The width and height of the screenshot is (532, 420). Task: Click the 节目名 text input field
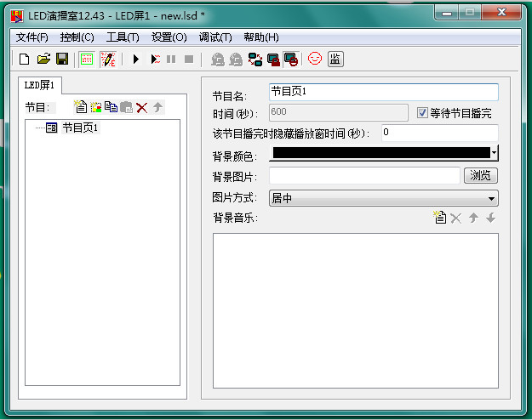point(382,92)
